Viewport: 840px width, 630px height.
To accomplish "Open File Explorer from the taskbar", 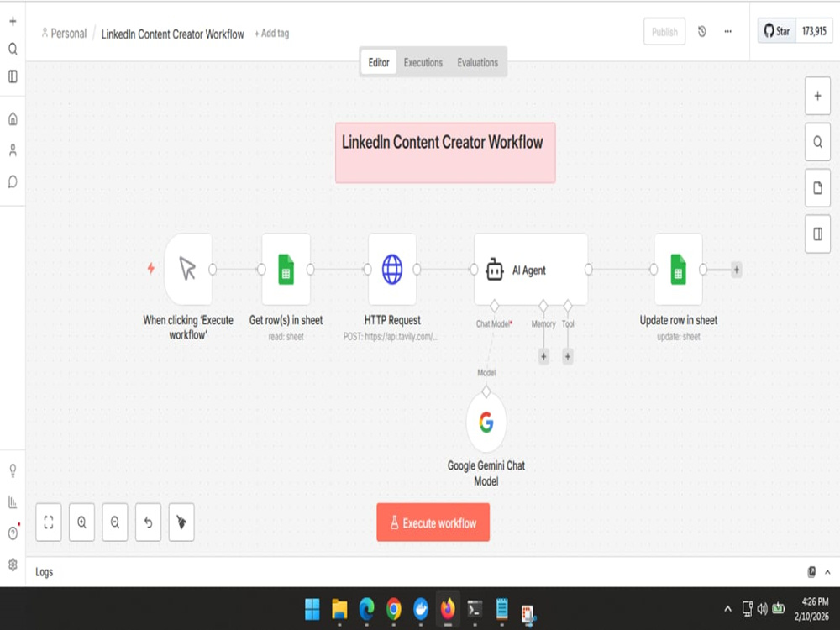I will (x=339, y=609).
